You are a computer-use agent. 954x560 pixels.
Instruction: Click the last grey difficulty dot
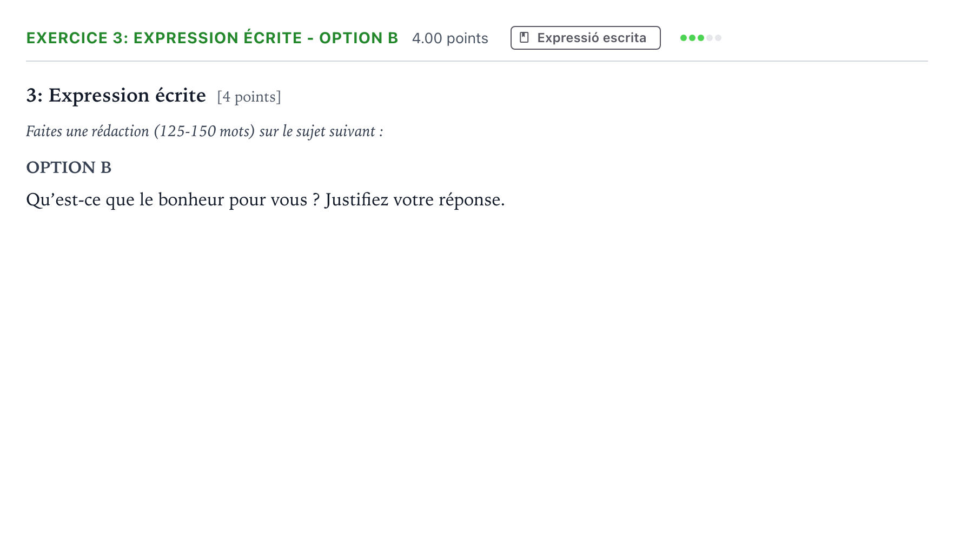(x=718, y=38)
